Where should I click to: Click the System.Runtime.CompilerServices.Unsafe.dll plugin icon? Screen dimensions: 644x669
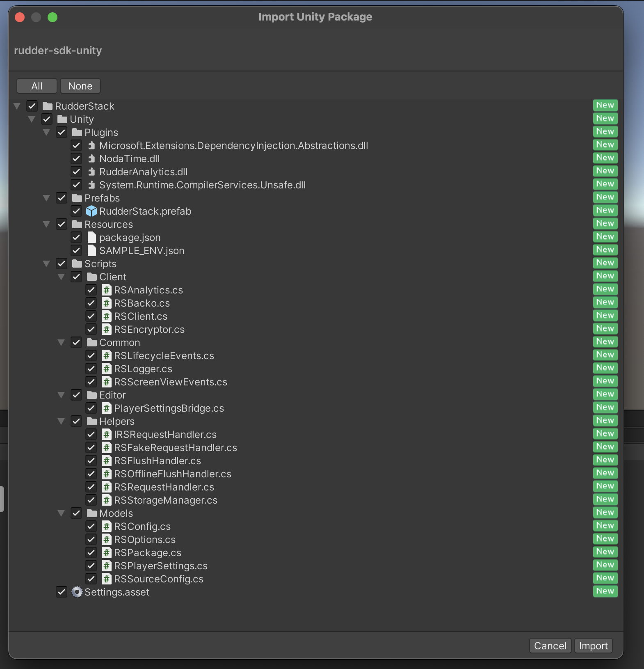[91, 185]
